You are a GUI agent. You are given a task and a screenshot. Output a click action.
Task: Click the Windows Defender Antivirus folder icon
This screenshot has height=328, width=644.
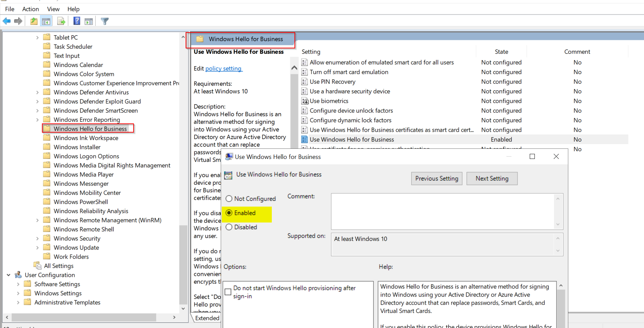(x=47, y=92)
